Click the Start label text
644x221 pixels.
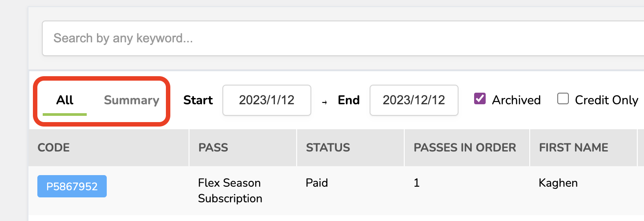click(x=198, y=100)
